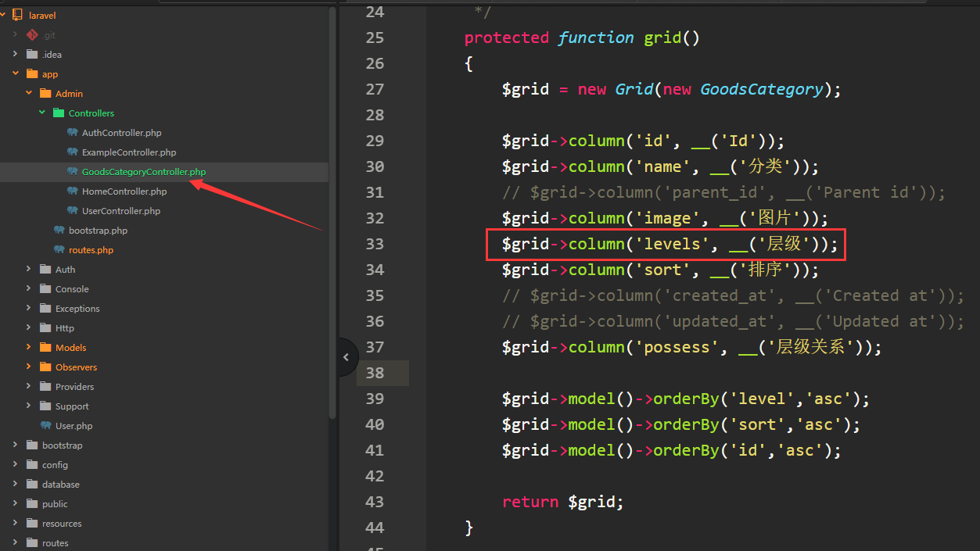Viewport: 980px width, 551px height.
Task: Expand the resources folder chevron
Action: click(x=16, y=523)
